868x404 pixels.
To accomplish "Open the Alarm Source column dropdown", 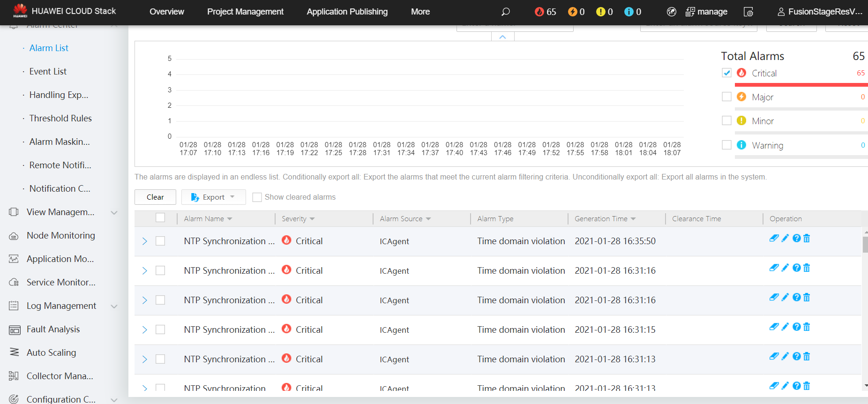I will coord(428,219).
